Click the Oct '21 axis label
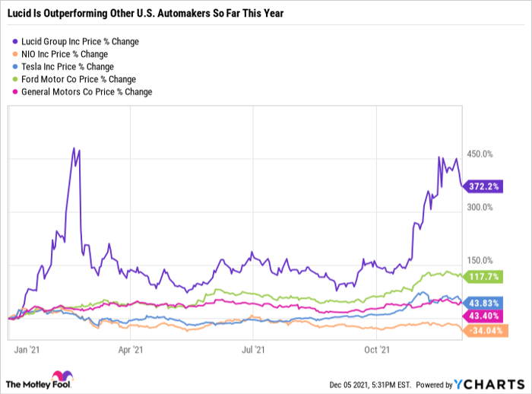The image size is (532, 394). [x=377, y=350]
